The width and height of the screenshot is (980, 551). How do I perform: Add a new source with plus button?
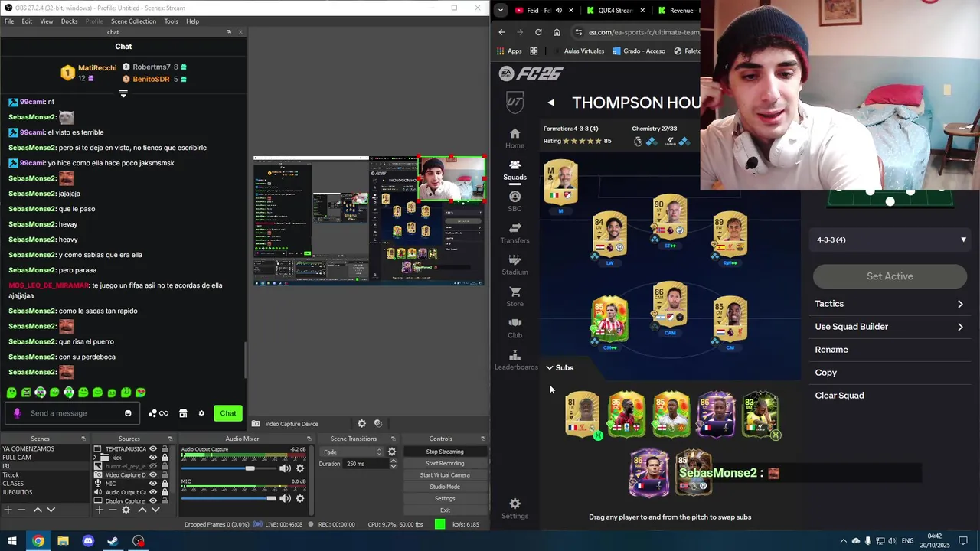pyautogui.click(x=99, y=510)
